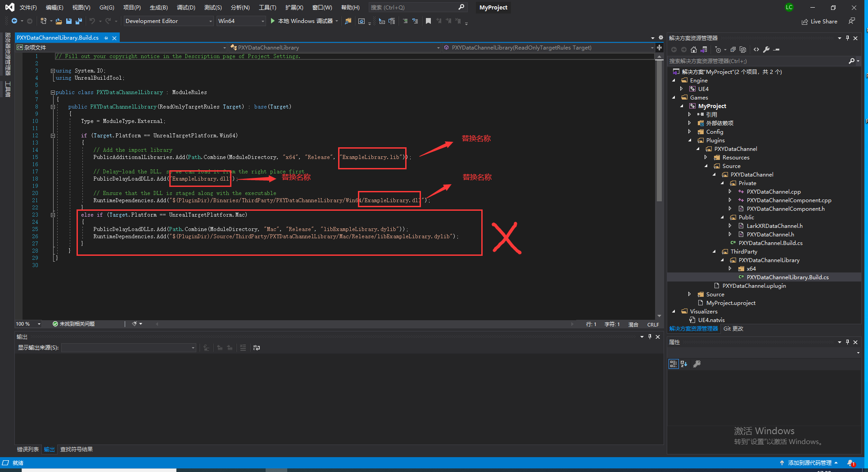Image resolution: width=868 pixels, height=472 pixels.
Task: Click the Show All Files icon
Action: (x=743, y=50)
